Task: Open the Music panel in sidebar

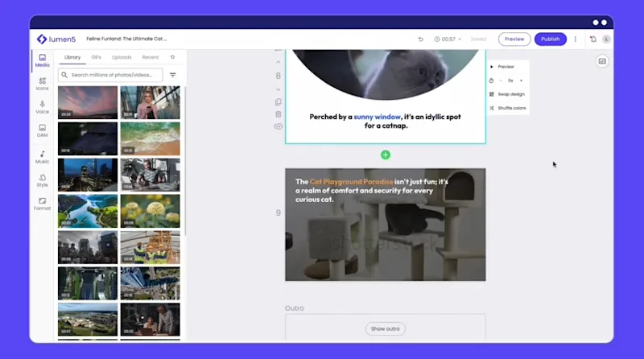Action: (43, 157)
